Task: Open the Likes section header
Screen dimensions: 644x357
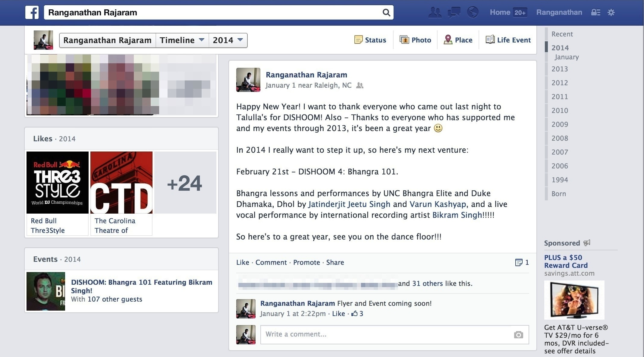Action: point(43,139)
